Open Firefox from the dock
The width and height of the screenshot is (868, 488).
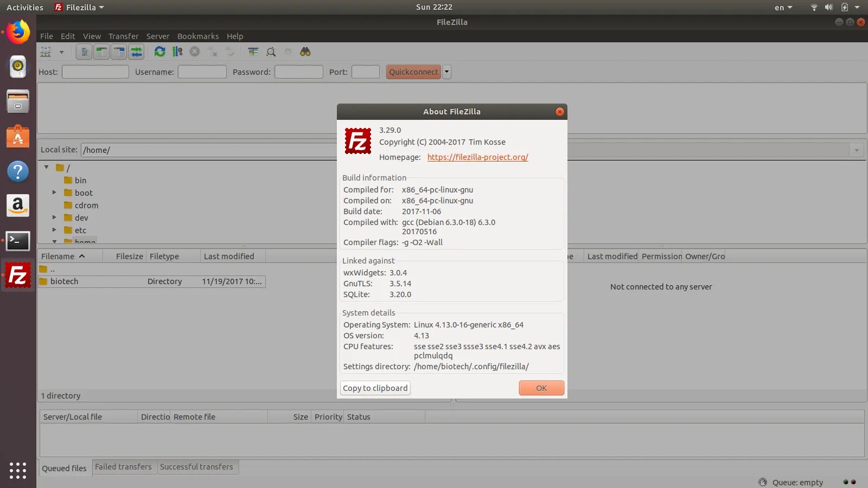(18, 32)
